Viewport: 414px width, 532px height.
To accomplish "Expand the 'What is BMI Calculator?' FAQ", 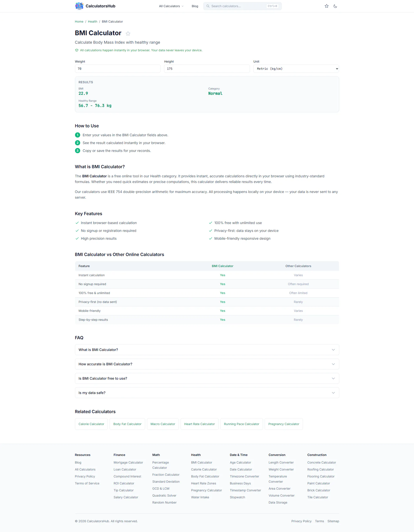I will coord(207,350).
